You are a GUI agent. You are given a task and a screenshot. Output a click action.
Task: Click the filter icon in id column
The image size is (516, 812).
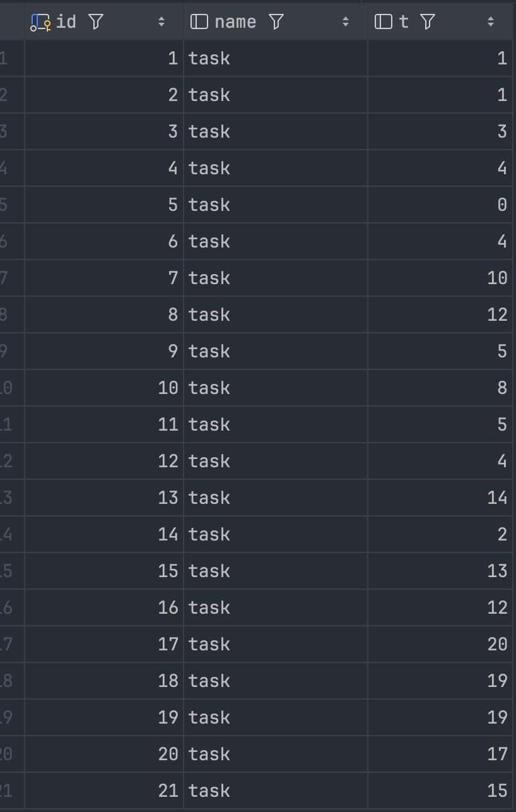coord(96,22)
